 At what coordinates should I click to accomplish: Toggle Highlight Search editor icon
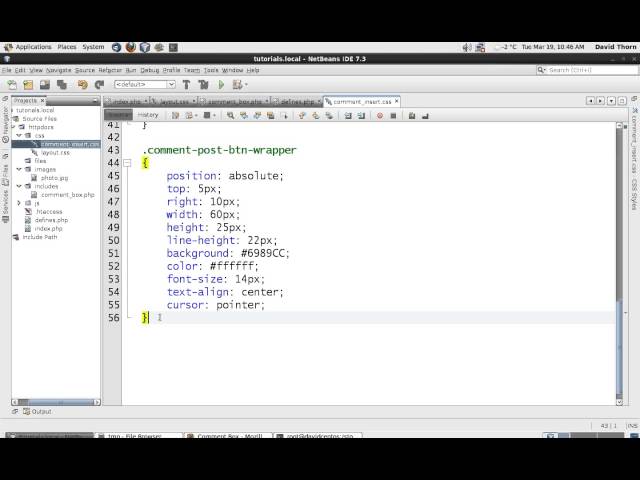(270, 116)
